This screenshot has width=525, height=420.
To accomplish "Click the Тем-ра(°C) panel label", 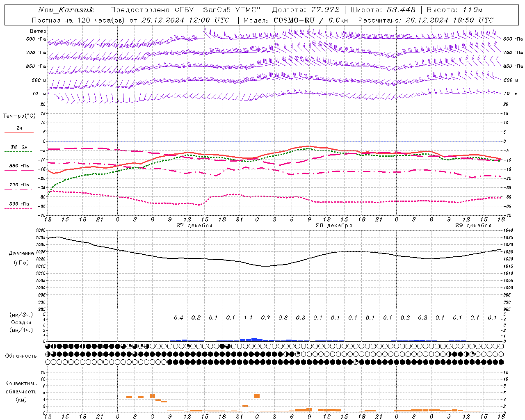I will (19, 116).
